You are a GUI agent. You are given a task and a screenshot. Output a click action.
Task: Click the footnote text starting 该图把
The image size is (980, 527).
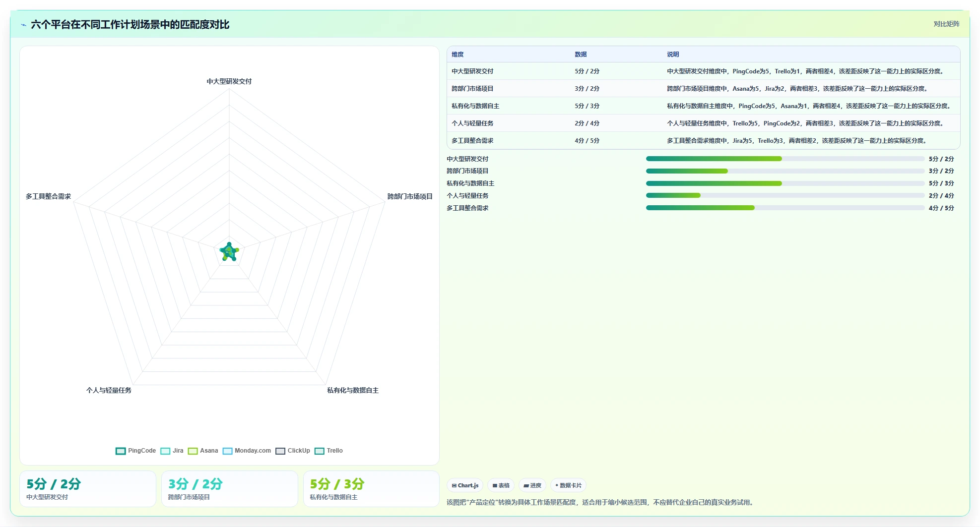[x=601, y=502]
